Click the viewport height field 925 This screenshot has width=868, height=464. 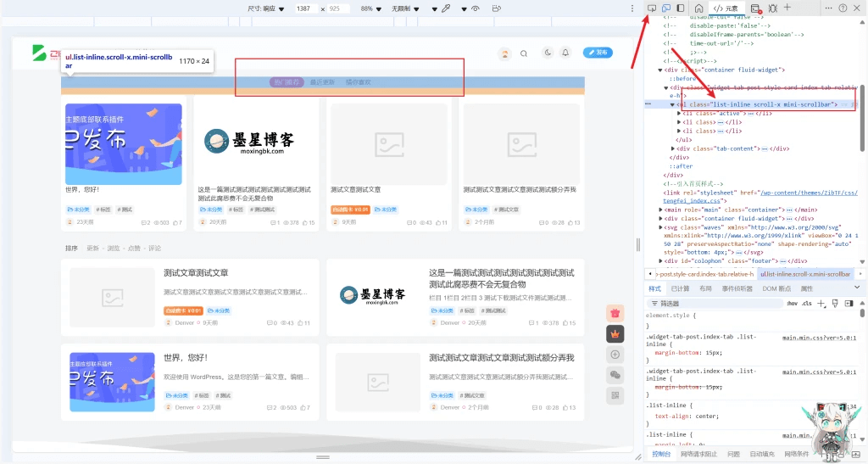pyautogui.click(x=338, y=8)
